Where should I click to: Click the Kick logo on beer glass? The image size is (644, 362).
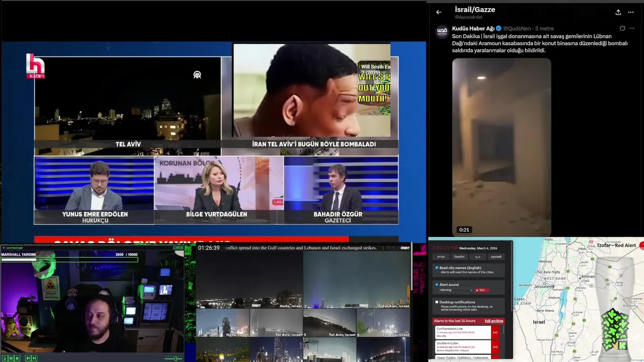(623, 345)
